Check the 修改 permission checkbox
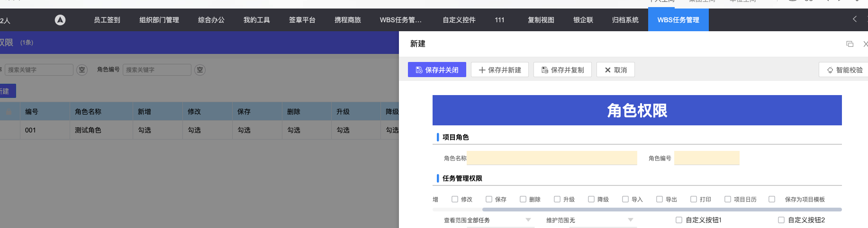The height and width of the screenshot is (228, 868). point(455,199)
